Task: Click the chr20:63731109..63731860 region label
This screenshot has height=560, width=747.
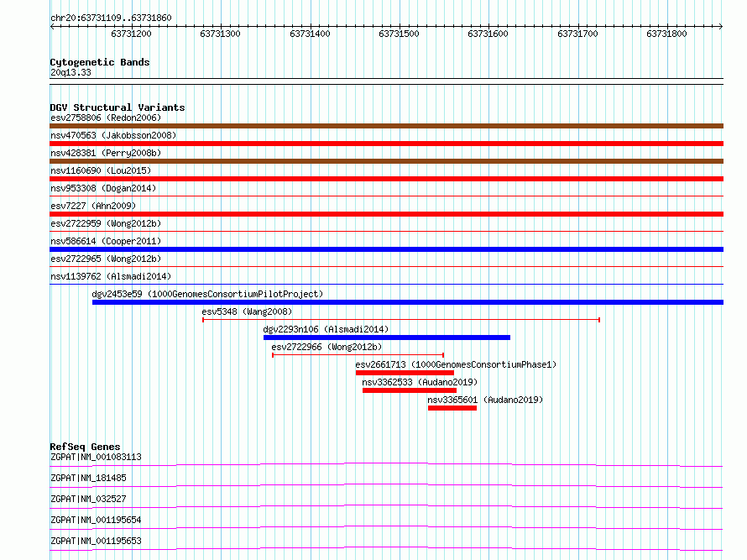Action: tap(111, 18)
